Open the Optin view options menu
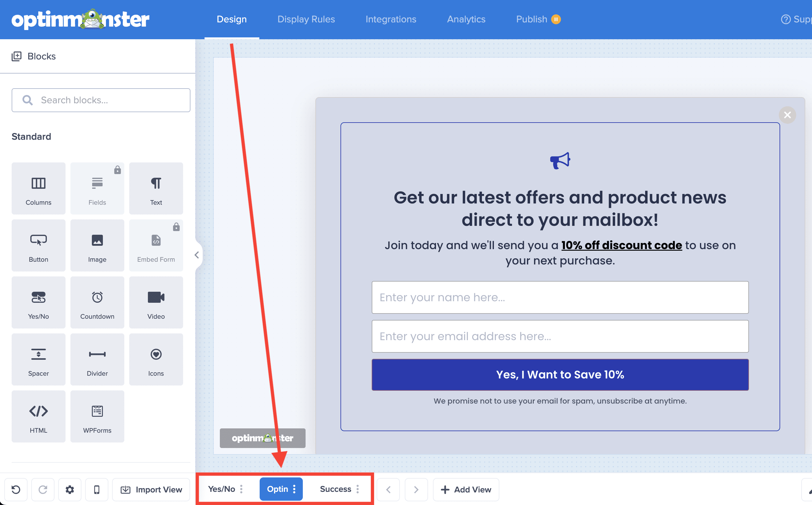 (x=294, y=489)
